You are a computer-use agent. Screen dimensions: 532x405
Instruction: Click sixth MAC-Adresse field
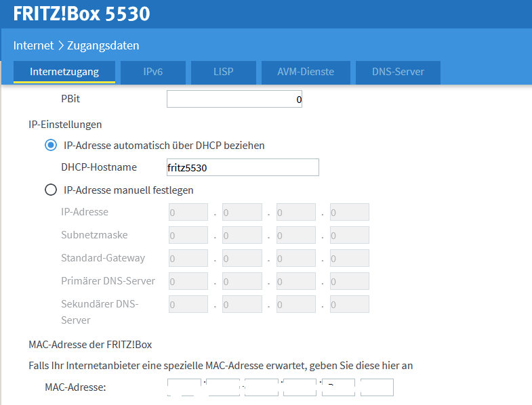(x=377, y=387)
